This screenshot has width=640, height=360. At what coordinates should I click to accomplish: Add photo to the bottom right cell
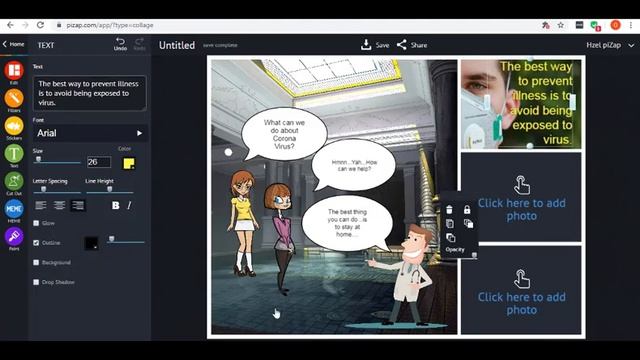pos(521,290)
